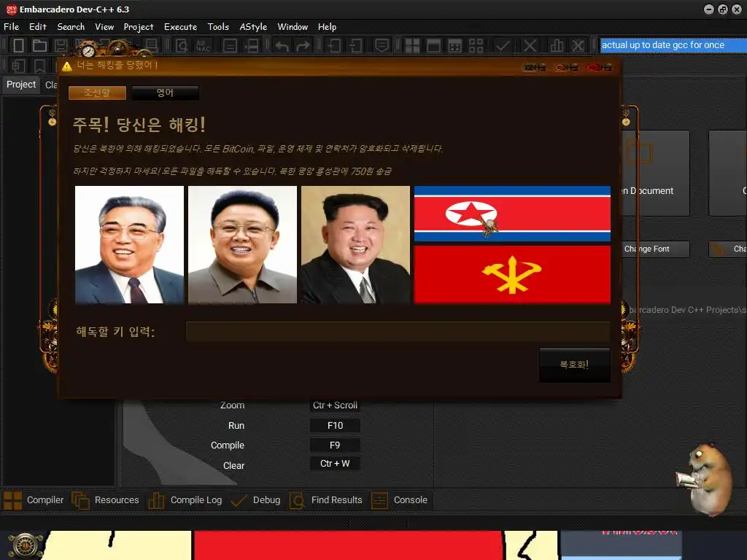747x560 pixels.
Task: Click the steampunk gear button at bottom-left corner
Action: [x=25, y=545]
